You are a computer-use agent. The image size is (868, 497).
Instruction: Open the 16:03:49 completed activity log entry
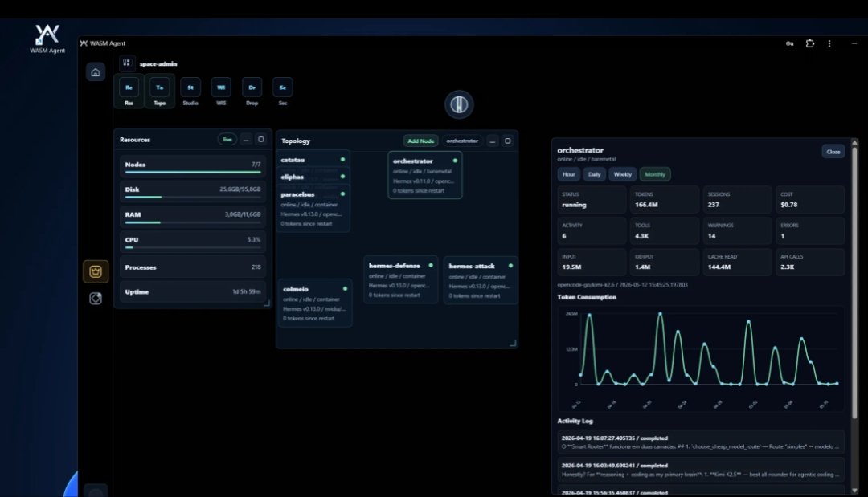click(701, 470)
